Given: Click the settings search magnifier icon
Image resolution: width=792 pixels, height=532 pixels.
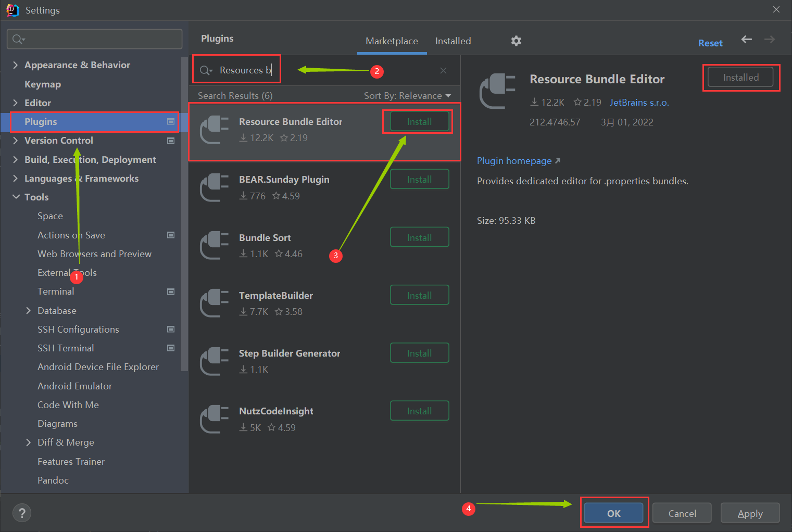Looking at the screenshot, I should point(19,39).
